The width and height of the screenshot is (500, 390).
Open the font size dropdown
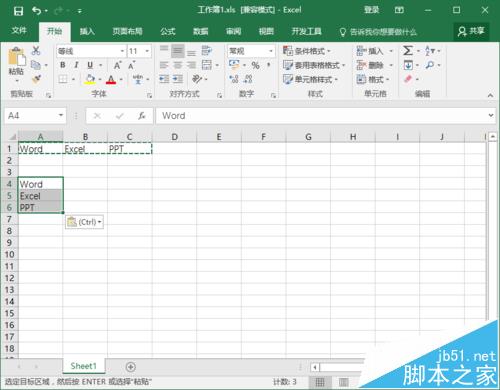coord(147,51)
